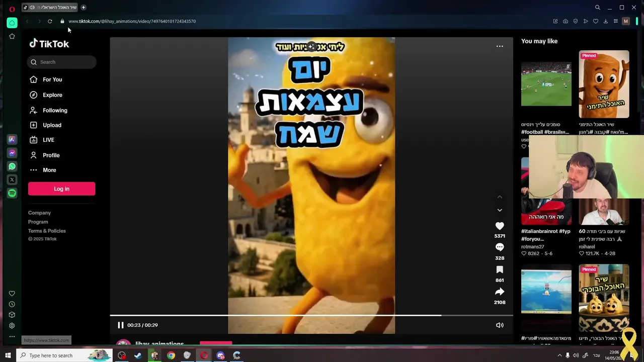Image resolution: width=644 pixels, height=362 pixels.
Task: Open a new browser tab
Action: [x=84, y=7]
